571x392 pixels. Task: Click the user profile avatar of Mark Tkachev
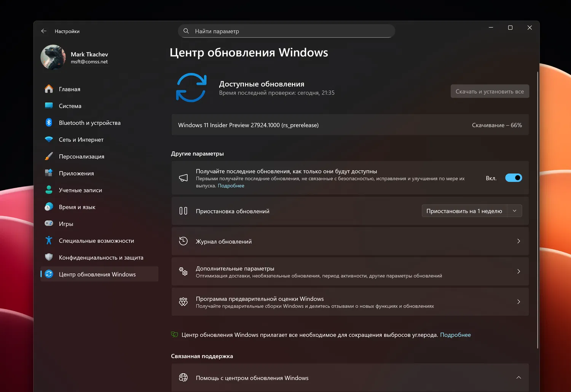[53, 57]
